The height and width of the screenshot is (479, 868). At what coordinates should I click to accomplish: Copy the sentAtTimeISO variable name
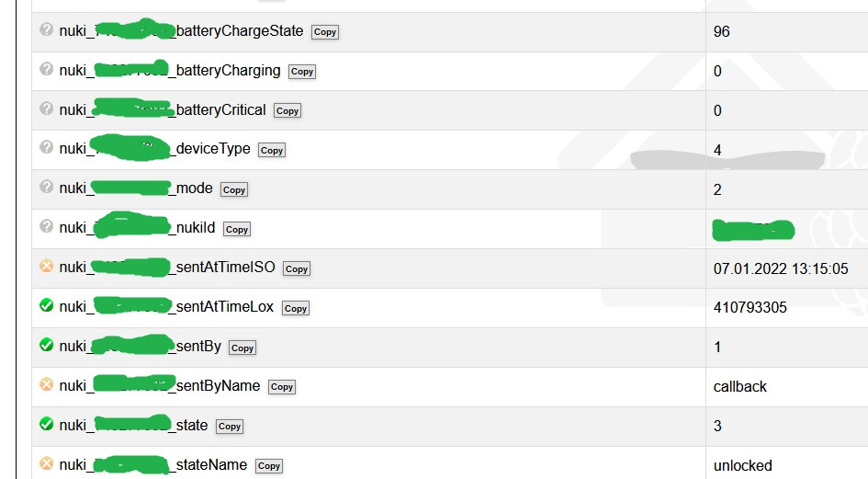pyautogui.click(x=297, y=268)
